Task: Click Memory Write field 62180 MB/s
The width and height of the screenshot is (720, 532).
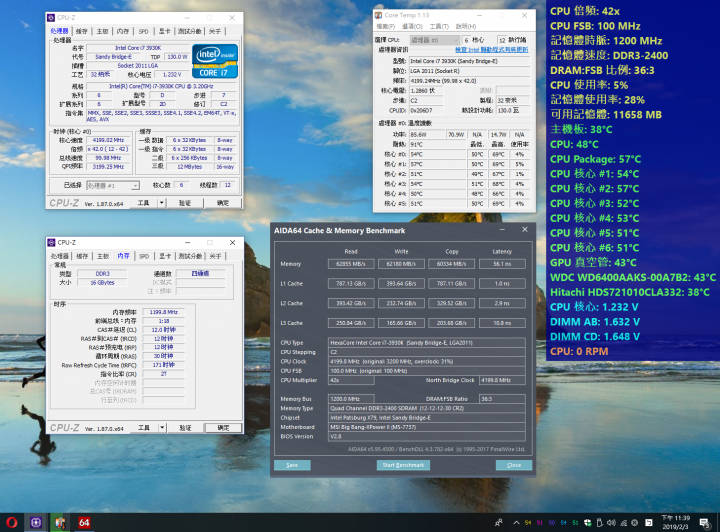Action: pyautogui.click(x=401, y=264)
